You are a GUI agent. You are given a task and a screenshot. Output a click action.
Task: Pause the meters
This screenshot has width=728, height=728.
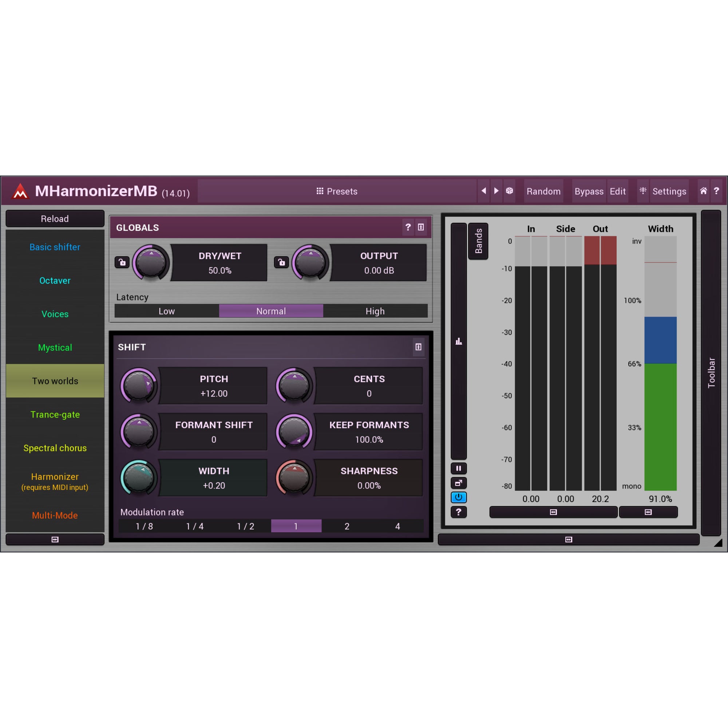459,468
